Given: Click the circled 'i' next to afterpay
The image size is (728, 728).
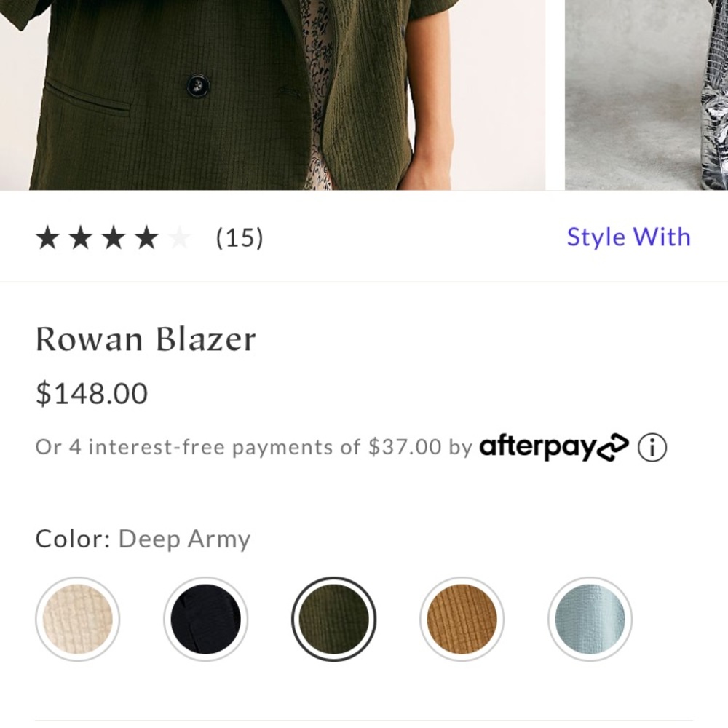Looking at the screenshot, I should coord(652,447).
